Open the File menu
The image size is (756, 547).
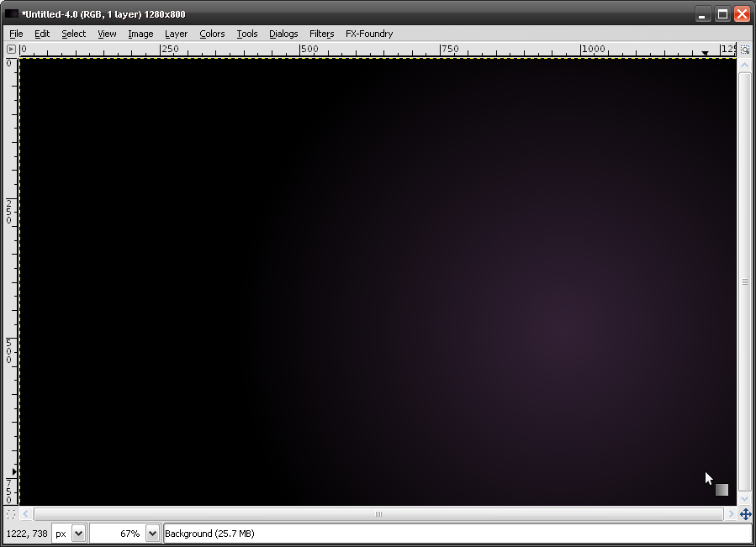click(x=16, y=34)
